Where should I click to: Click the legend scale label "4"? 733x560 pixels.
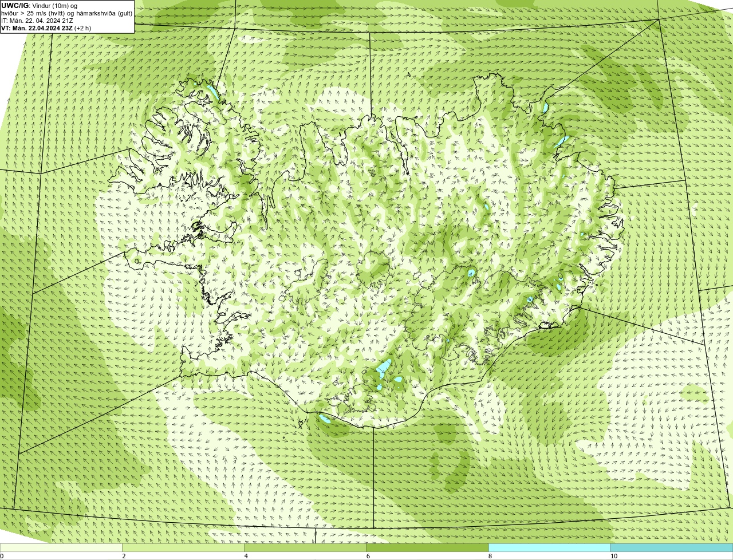coord(246,556)
